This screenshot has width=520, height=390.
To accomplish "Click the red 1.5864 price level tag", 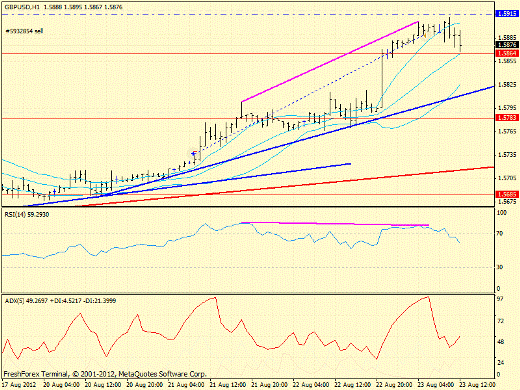I will click(x=507, y=53).
